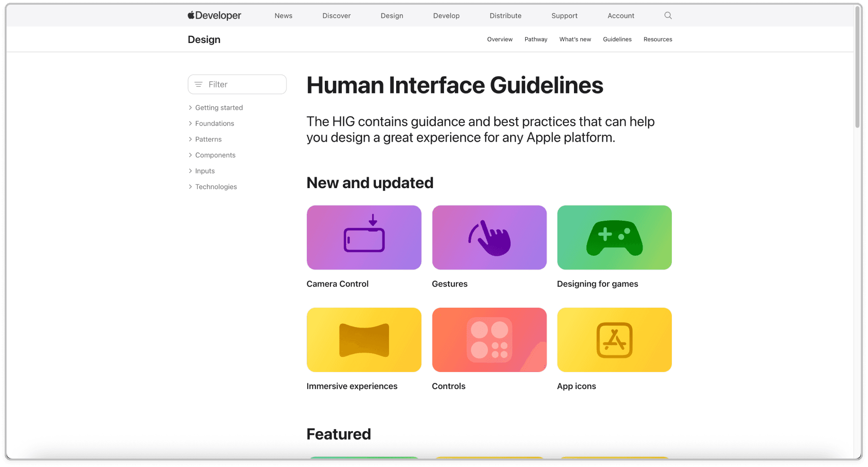Open Technologies in sidebar
The width and height of the screenshot is (868, 467).
click(216, 187)
